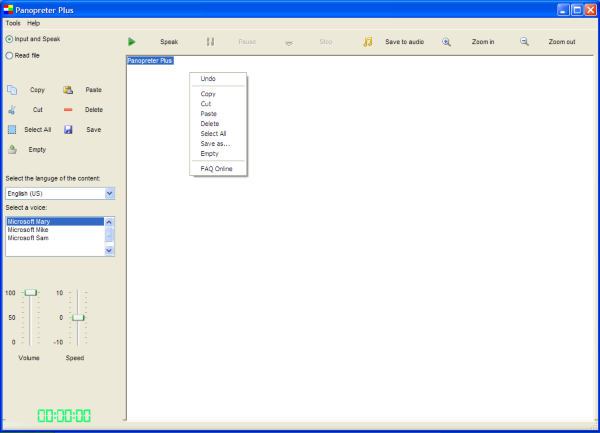This screenshot has height=433, width=600.
Task: Select the Read file radio button
Action: (x=10, y=56)
